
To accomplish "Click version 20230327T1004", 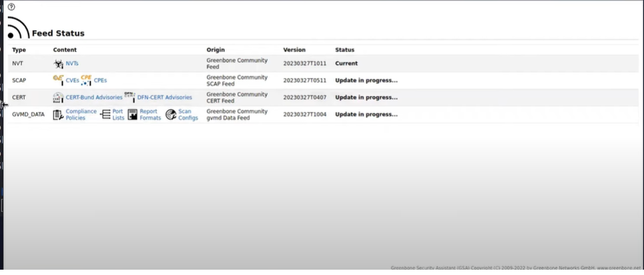I will pyautogui.click(x=305, y=115).
